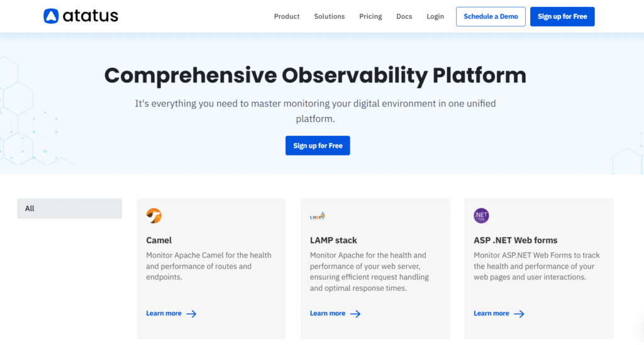Open the Docs link in navigation

coord(404,16)
